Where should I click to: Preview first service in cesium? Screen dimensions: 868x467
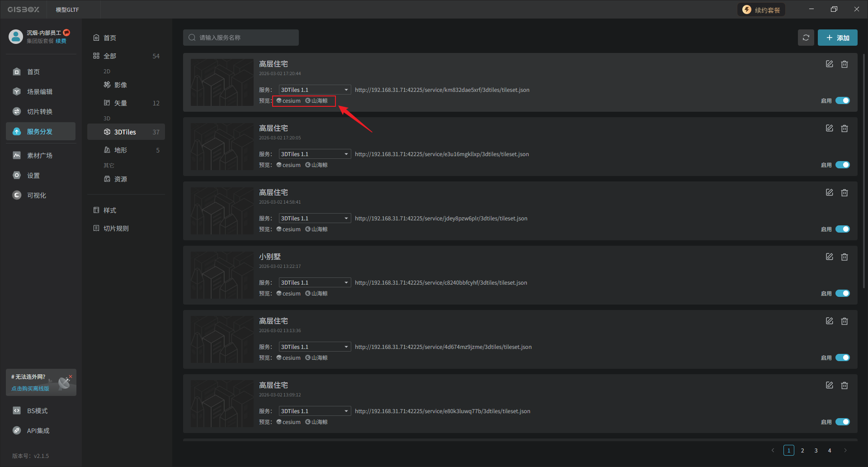(289, 101)
